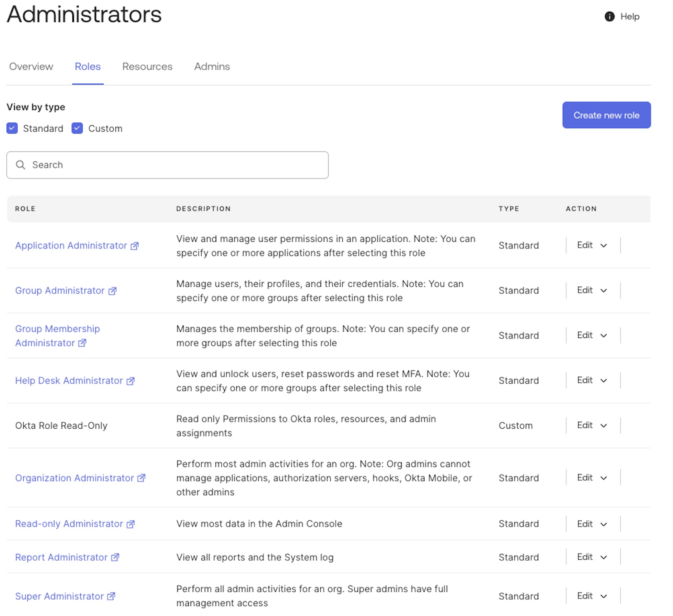Image resolution: width=673 pixels, height=616 pixels.
Task: Focus the roles Search field
Action: (175, 165)
